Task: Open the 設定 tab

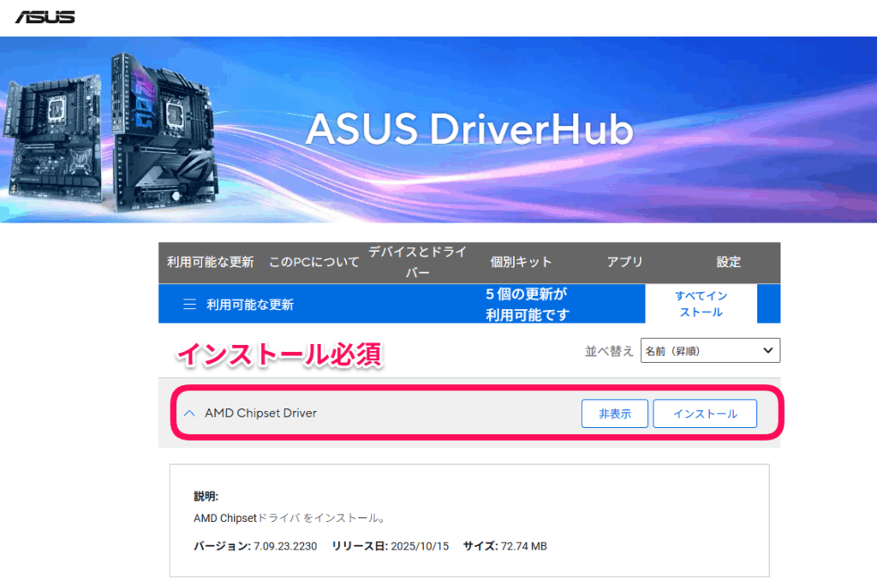Action: (x=729, y=262)
